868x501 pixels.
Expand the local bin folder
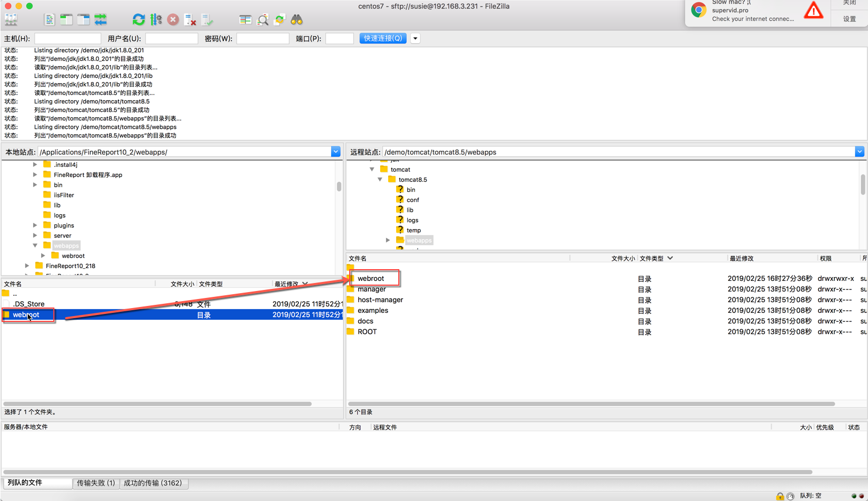[x=35, y=185]
